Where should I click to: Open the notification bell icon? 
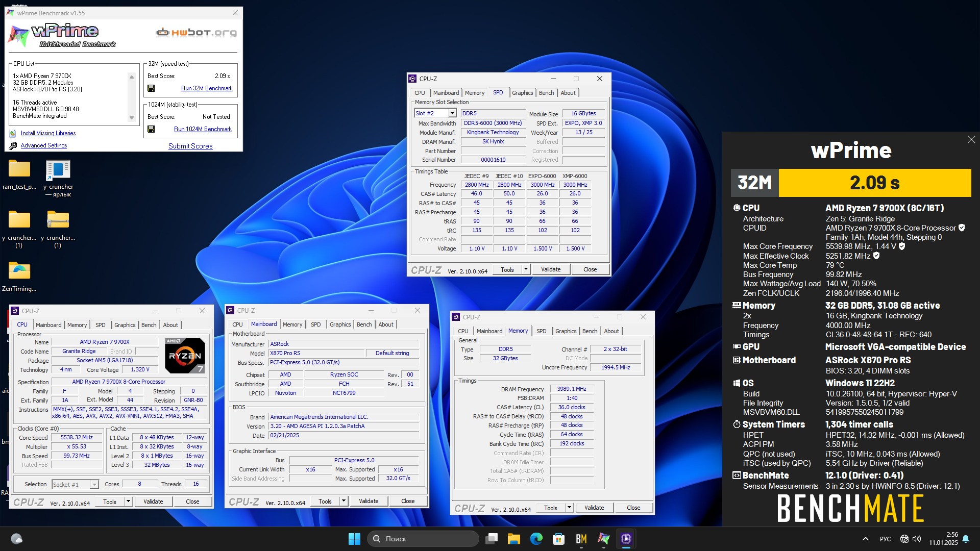[x=966, y=539]
